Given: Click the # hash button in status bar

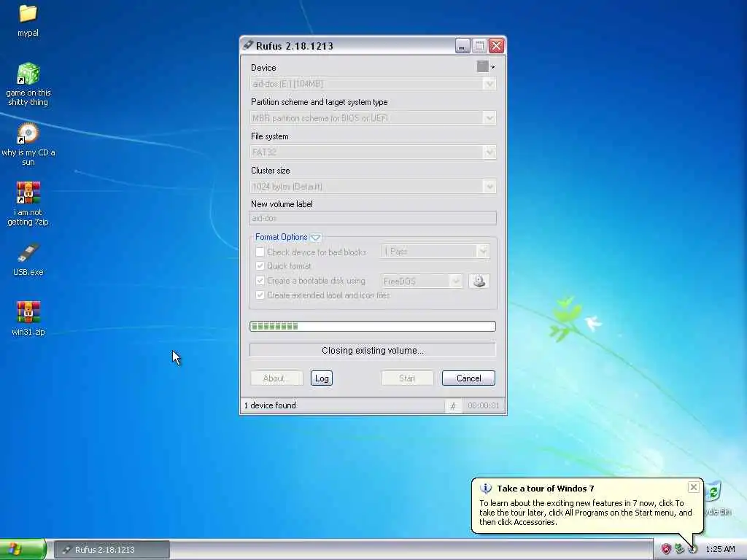Looking at the screenshot, I should coord(453,405).
